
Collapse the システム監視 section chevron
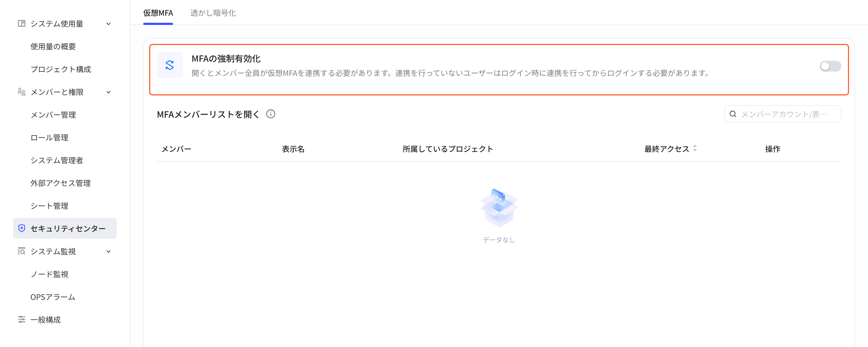pyautogui.click(x=108, y=252)
